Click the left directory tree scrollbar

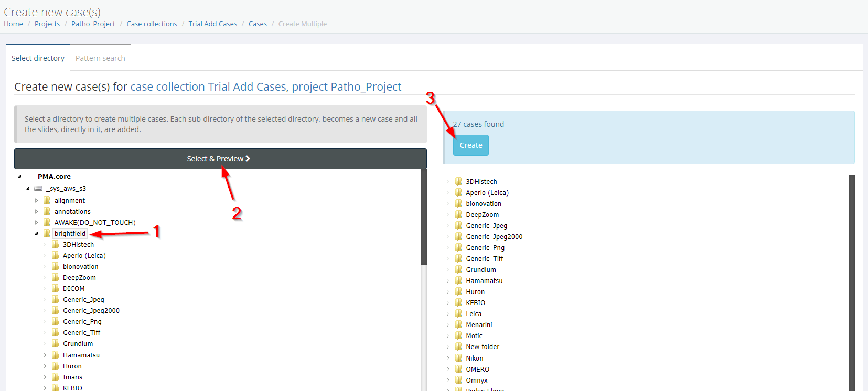[x=423, y=220]
